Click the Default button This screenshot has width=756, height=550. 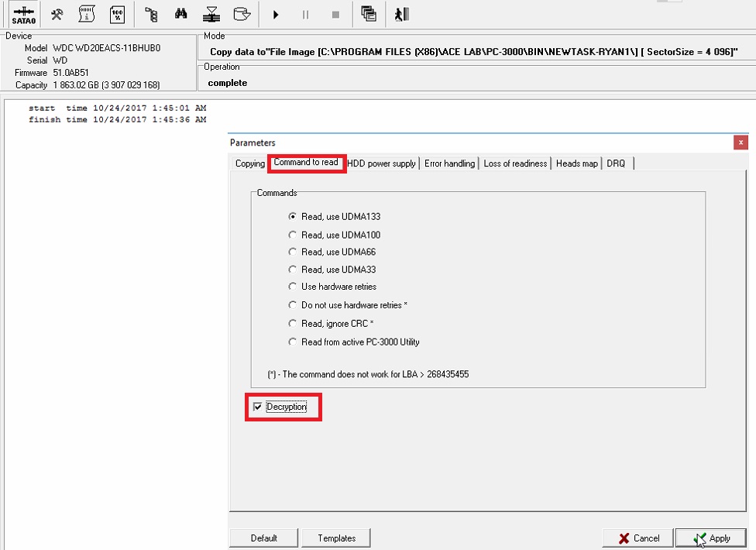(x=263, y=538)
